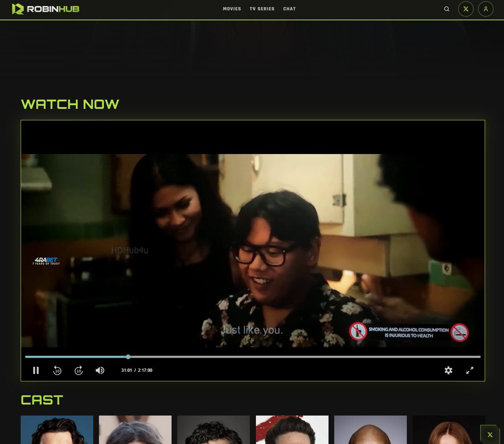Open the user account icon

click(486, 9)
